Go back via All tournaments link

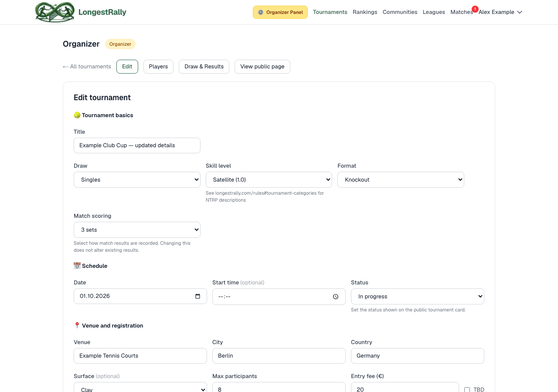(x=87, y=67)
